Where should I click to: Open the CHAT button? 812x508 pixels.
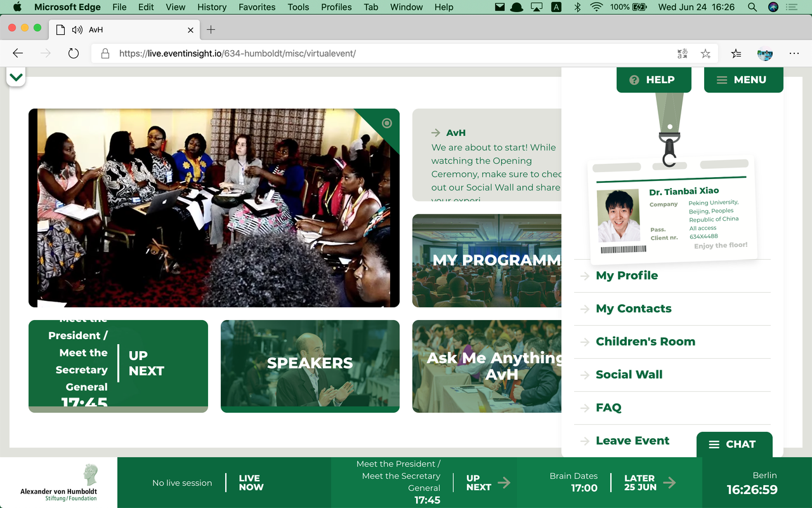coord(734,444)
